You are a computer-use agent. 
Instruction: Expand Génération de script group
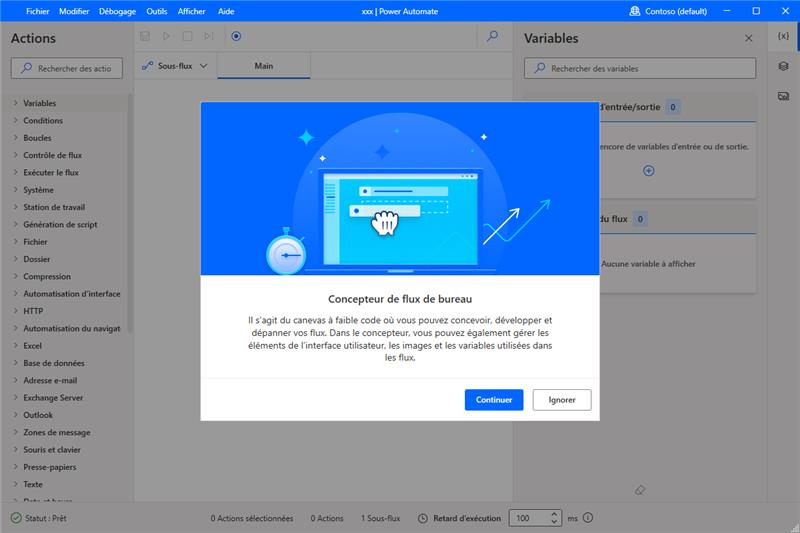tap(65, 224)
